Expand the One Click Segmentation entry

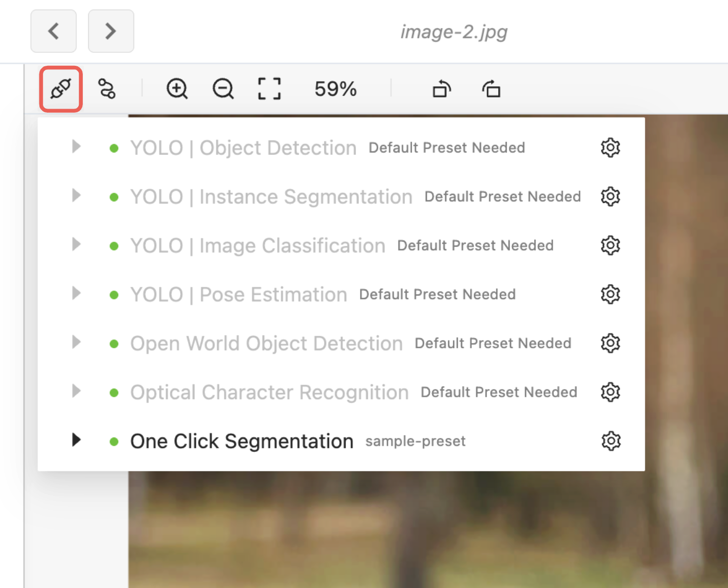[76, 440]
